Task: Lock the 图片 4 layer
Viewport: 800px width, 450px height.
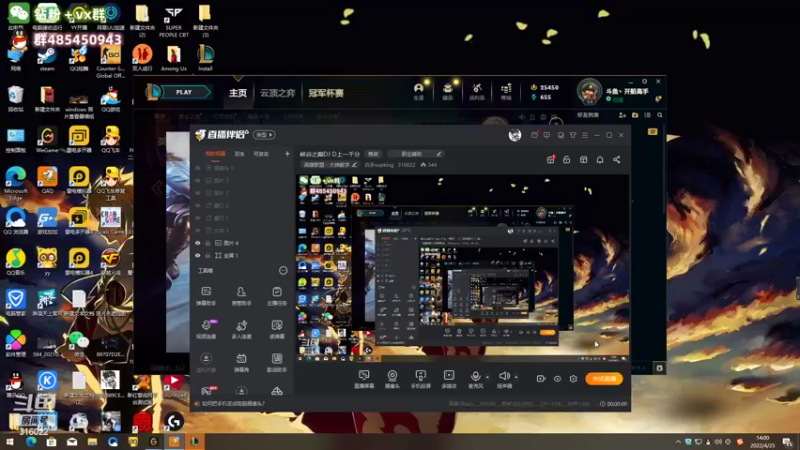Action: (x=208, y=243)
